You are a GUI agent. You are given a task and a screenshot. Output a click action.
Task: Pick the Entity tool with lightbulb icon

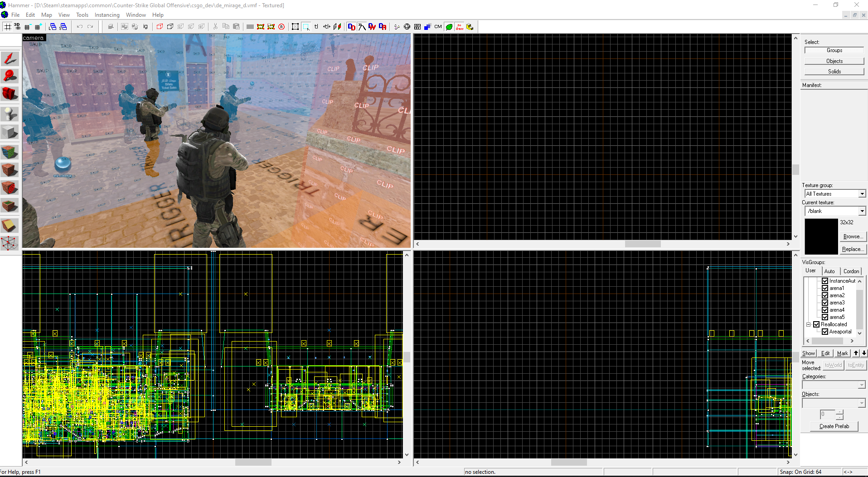pos(10,113)
